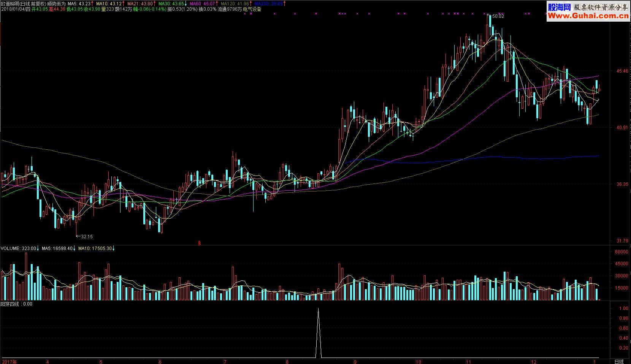This screenshot has width=631, height=364.
Task: Click the MA120: 41.96 label
Action: (x=236, y=3)
